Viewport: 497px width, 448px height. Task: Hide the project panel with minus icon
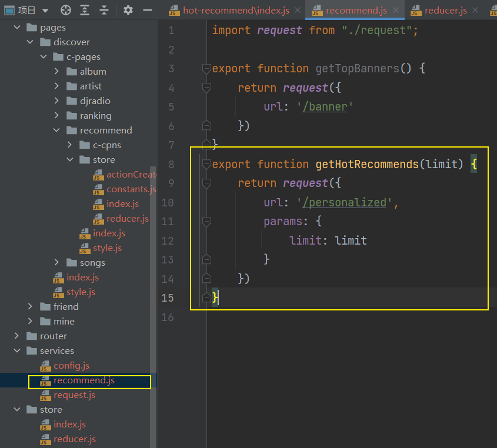148,11
